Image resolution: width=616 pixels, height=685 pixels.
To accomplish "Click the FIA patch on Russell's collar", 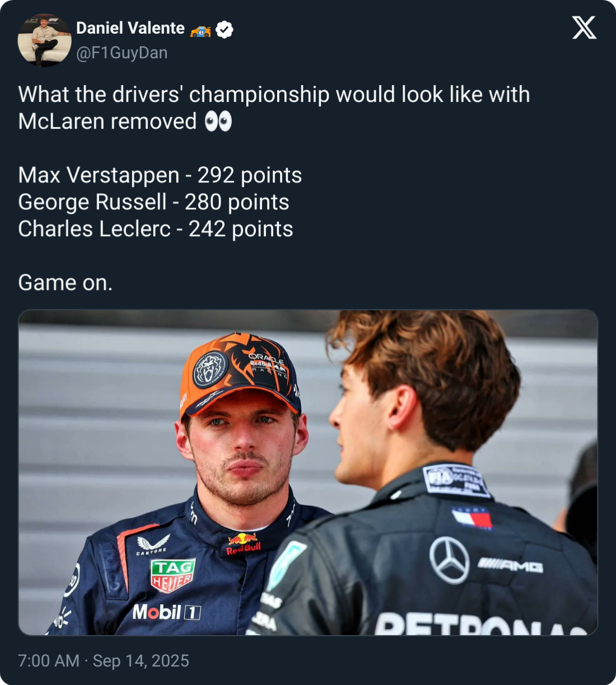I will (x=456, y=480).
